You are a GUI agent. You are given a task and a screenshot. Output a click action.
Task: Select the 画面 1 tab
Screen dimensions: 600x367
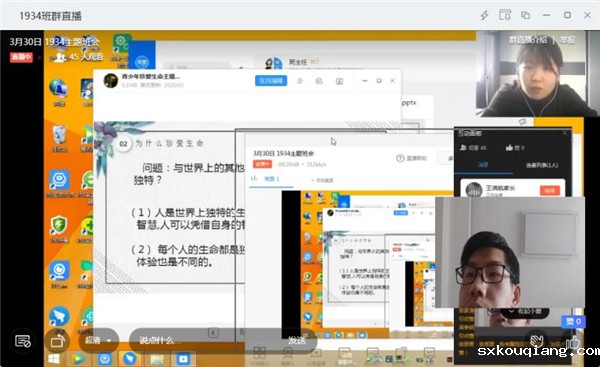[271, 179]
